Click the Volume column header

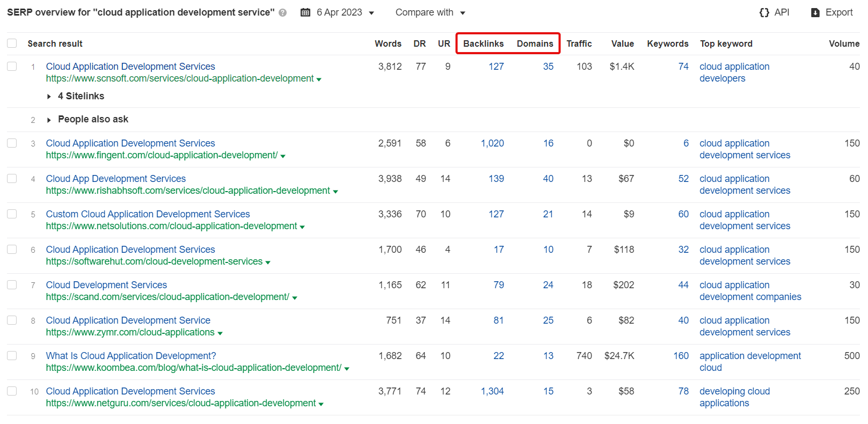pos(844,43)
